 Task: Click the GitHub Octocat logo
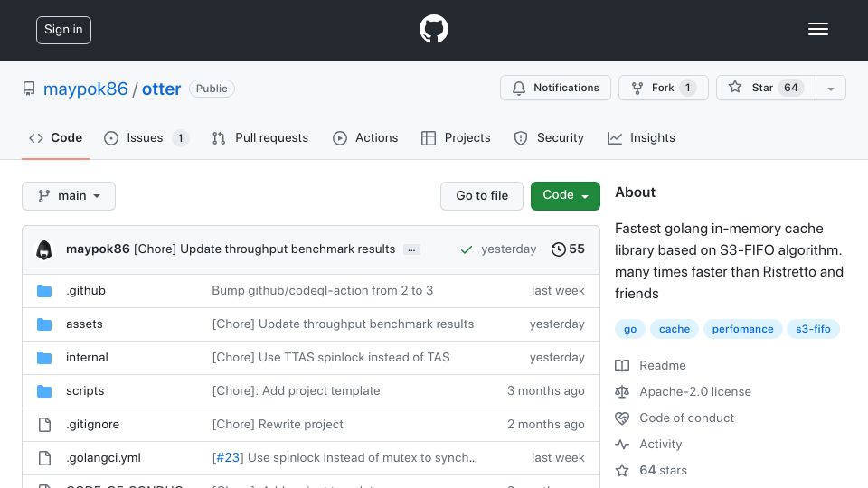coord(433,29)
